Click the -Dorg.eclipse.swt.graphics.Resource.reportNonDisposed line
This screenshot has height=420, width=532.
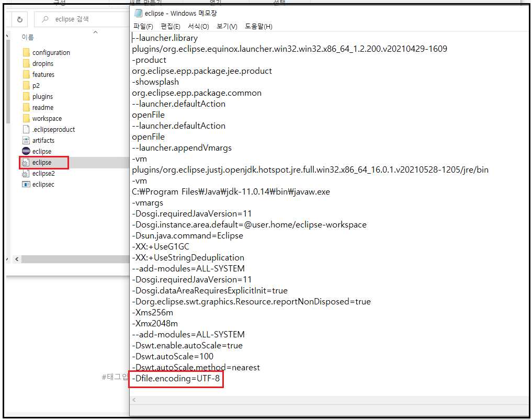point(252,302)
